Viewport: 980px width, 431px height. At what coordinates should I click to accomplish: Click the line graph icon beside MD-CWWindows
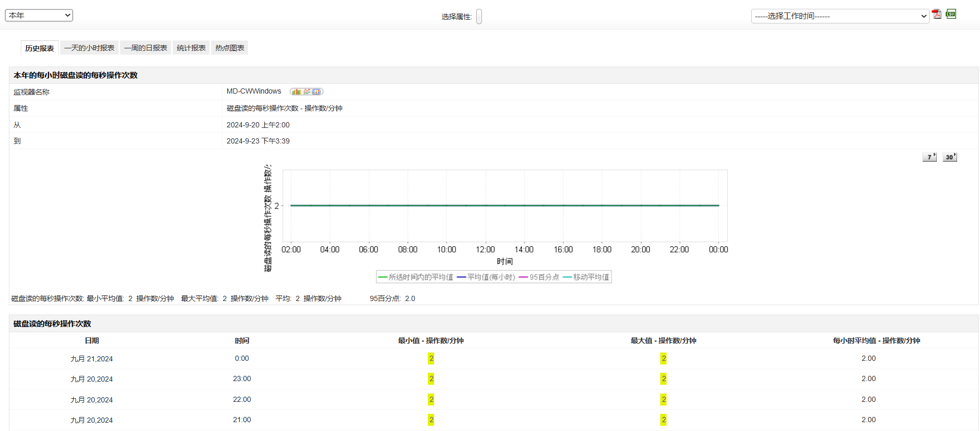(307, 92)
